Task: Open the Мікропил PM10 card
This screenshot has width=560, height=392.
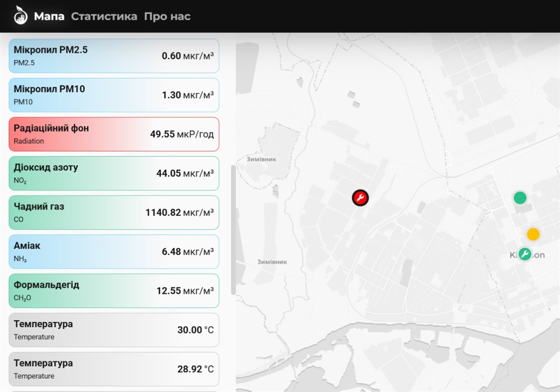Action: 114,95
